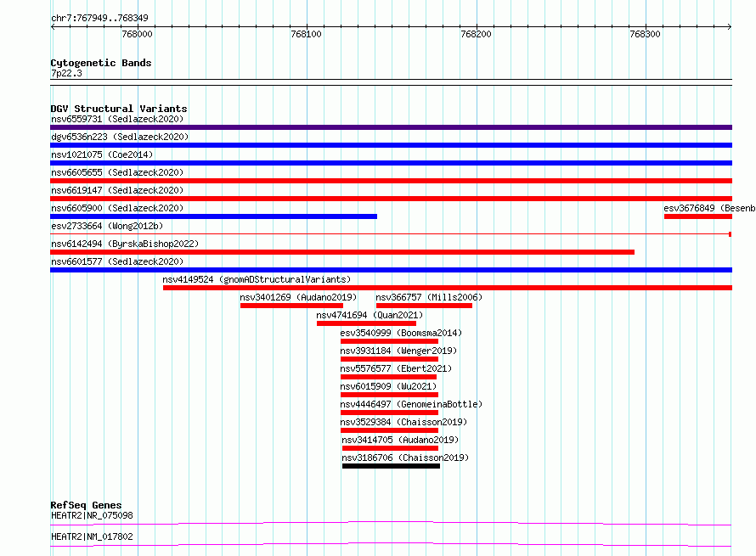Click the red nsv3931184 variant bar
The width and height of the screenshot is (756, 556).
tap(390, 359)
